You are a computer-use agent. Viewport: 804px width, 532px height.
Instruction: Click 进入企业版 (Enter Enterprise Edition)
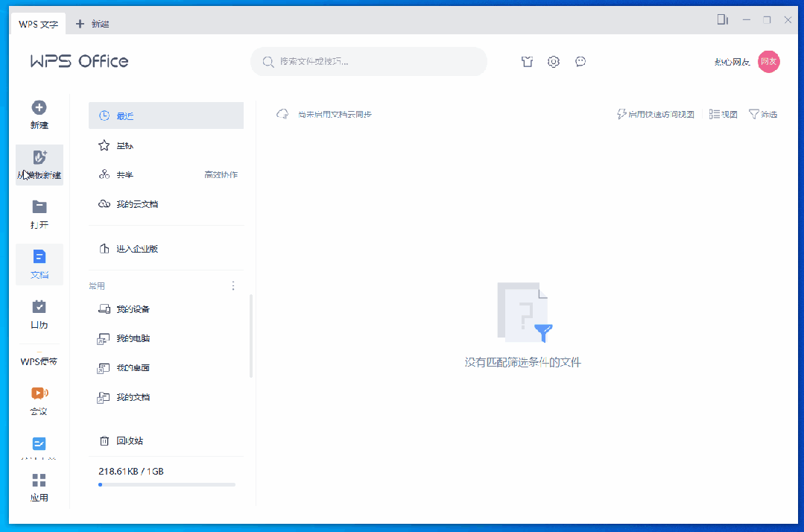click(x=137, y=249)
